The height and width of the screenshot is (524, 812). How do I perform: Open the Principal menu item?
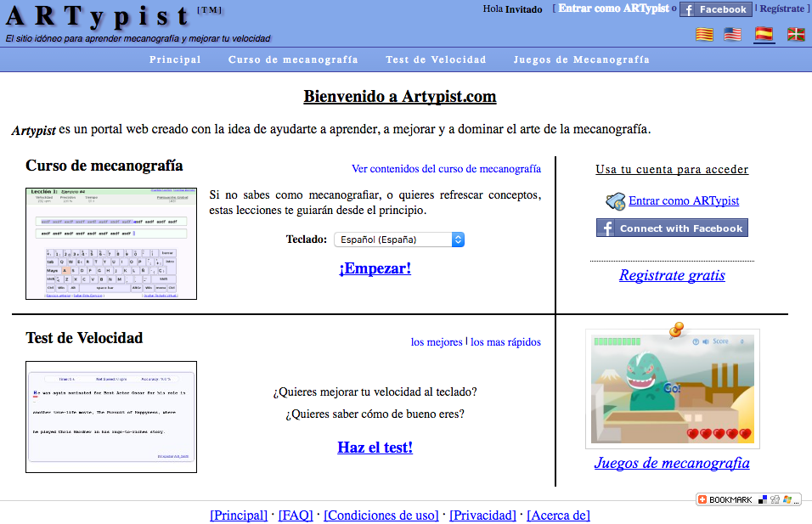(175, 59)
